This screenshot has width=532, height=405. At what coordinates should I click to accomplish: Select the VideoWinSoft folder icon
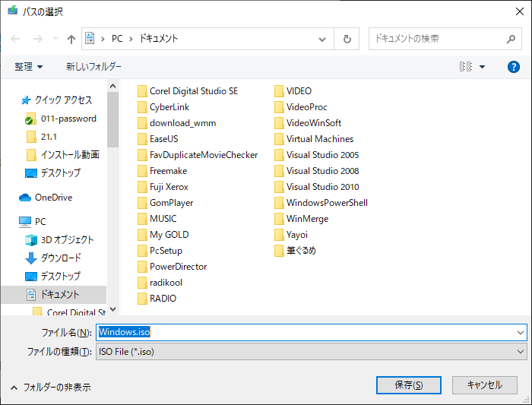coord(279,123)
